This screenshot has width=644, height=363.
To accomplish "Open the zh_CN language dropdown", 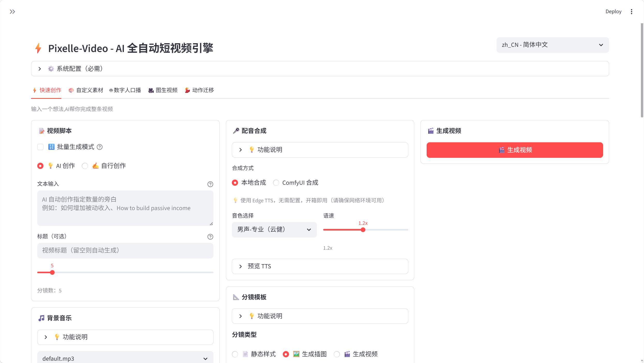I will [x=552, y=45].
